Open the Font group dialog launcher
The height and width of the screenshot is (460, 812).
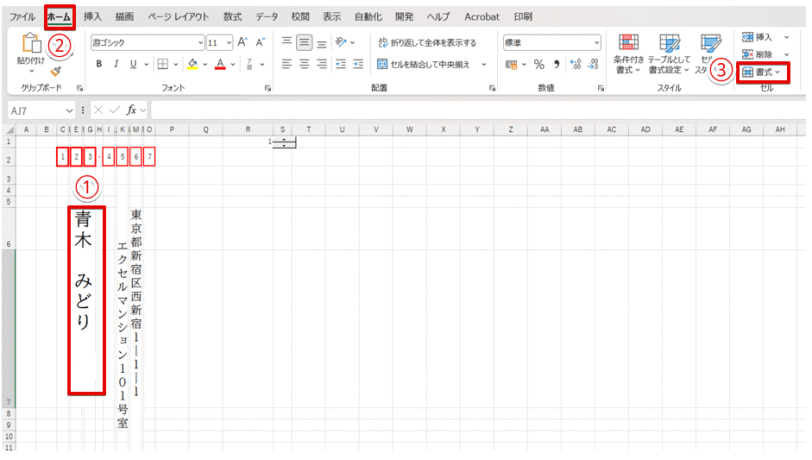[268, 89]
